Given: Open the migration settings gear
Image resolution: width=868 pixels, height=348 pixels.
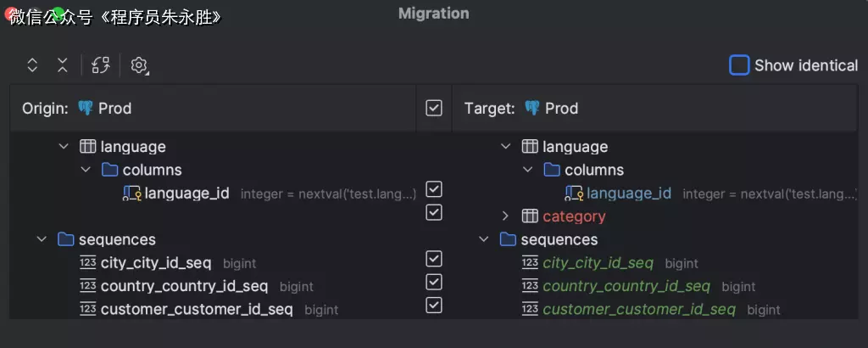Looking at the screenshot, I should coord(139,65).
